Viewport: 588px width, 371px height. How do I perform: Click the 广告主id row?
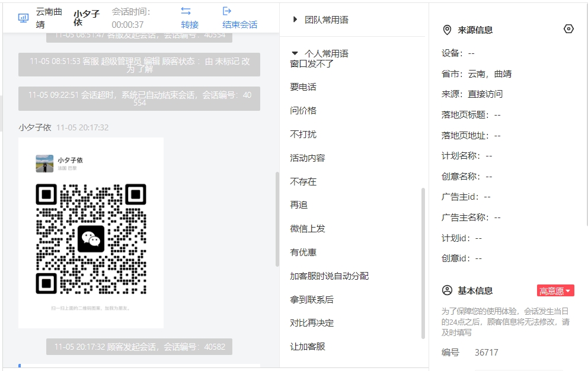(x=466, y=197)
